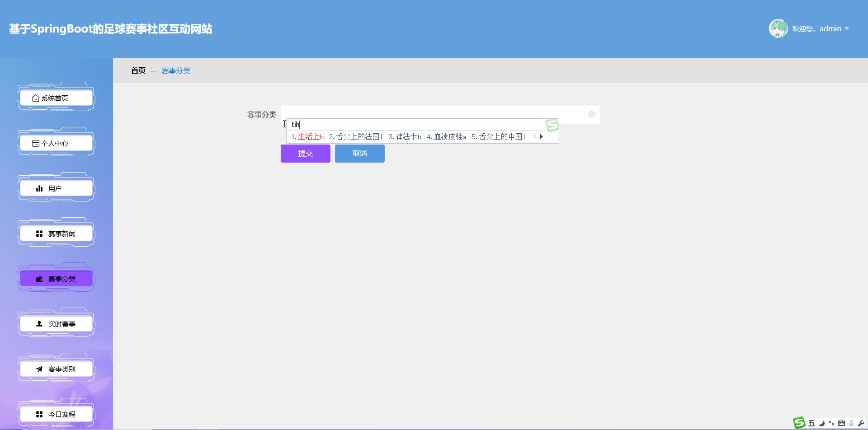Click the home icon on 系统首页 sidebar item
868x430 pixels.
point(36,98)
